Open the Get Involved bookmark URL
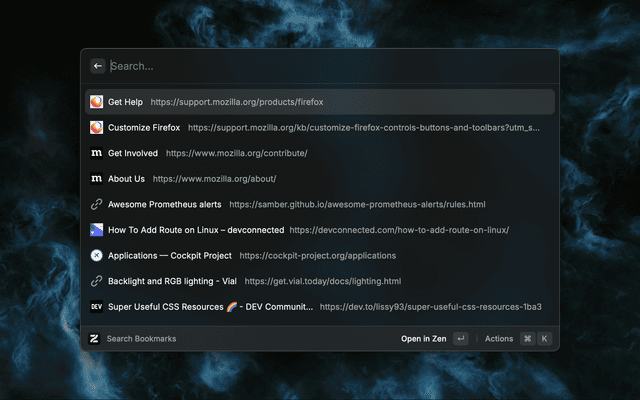This screenshot has width=640, height=400. coord(236,153)
